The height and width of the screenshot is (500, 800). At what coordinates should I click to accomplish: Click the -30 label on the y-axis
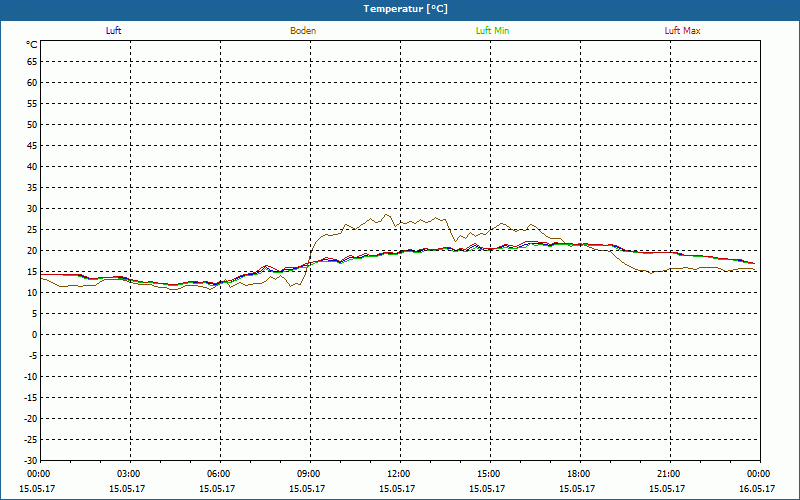[x=30, y=461]
